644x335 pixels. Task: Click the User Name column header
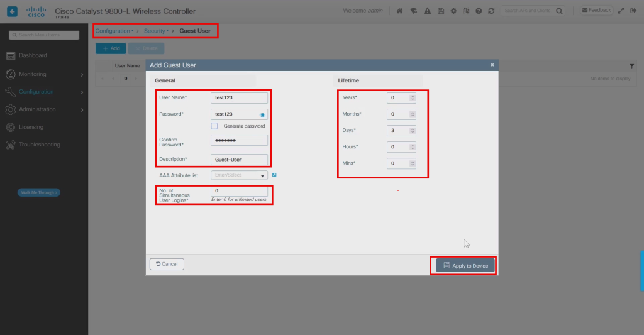127,66
